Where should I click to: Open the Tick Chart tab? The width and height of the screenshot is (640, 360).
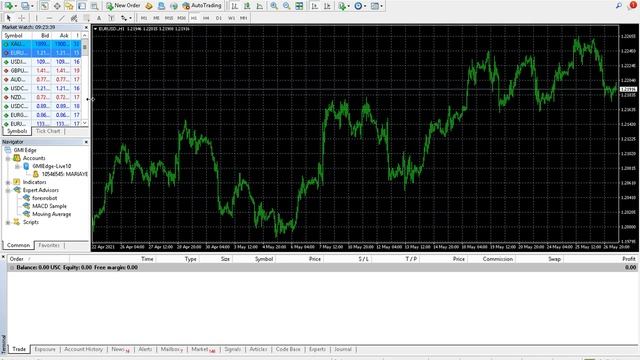[48, 131]
